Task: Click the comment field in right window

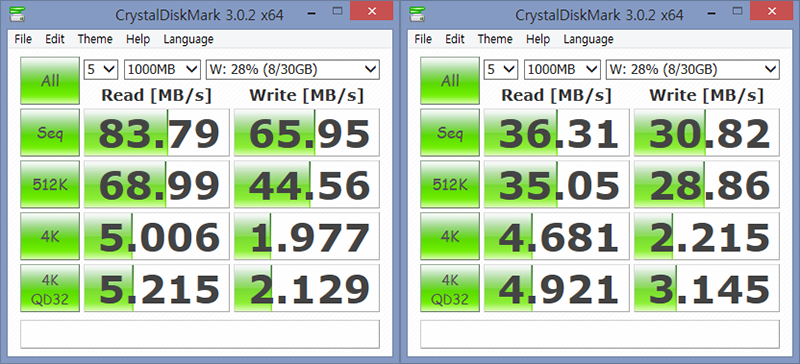Action: 600,334
